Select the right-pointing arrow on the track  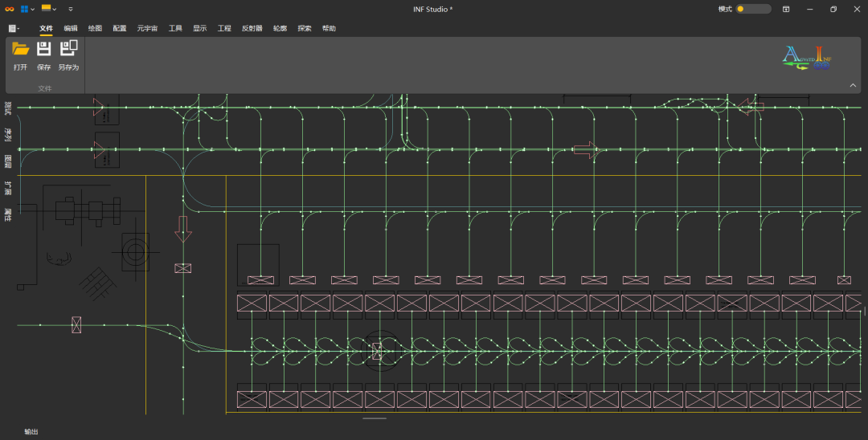pos(585,149)
